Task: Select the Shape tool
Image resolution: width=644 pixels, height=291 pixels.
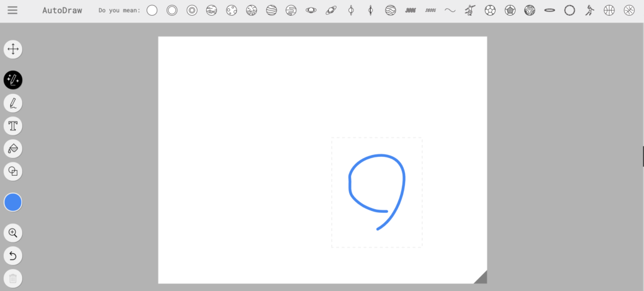Action: point(13,171)
